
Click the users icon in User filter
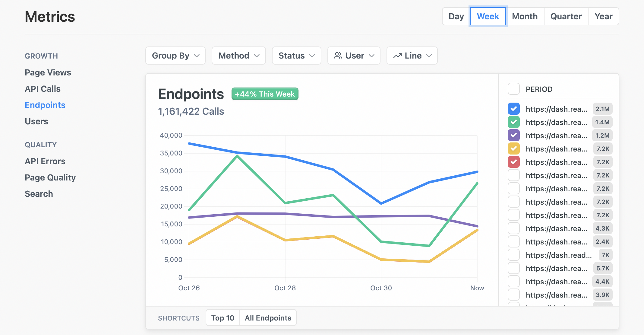(338, 56)
